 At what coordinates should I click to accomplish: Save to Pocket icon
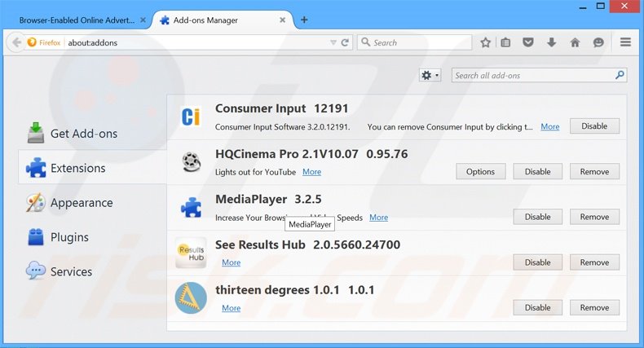pos(528,42)
